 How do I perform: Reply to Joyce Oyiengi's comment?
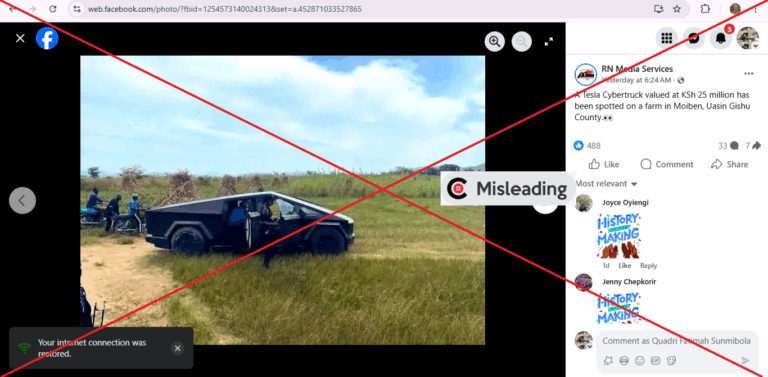tap(648, 265)
